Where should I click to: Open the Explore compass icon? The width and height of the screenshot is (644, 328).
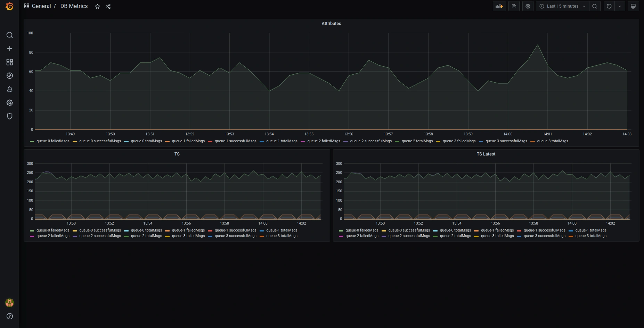[10, 76]
